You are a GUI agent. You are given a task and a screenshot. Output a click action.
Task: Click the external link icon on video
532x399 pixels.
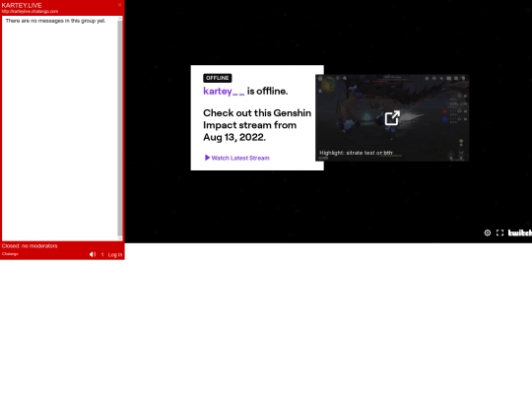coord(392,118)
